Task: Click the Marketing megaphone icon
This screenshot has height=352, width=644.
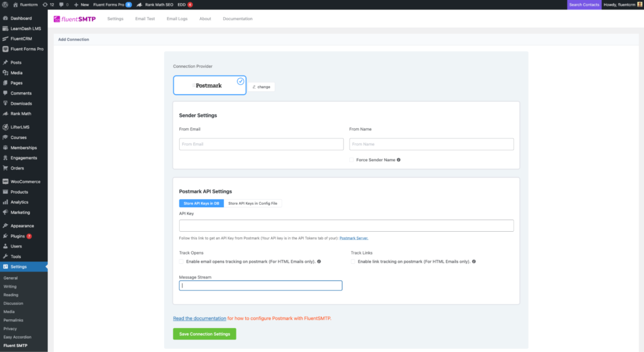Action: (x=5, y=212)
